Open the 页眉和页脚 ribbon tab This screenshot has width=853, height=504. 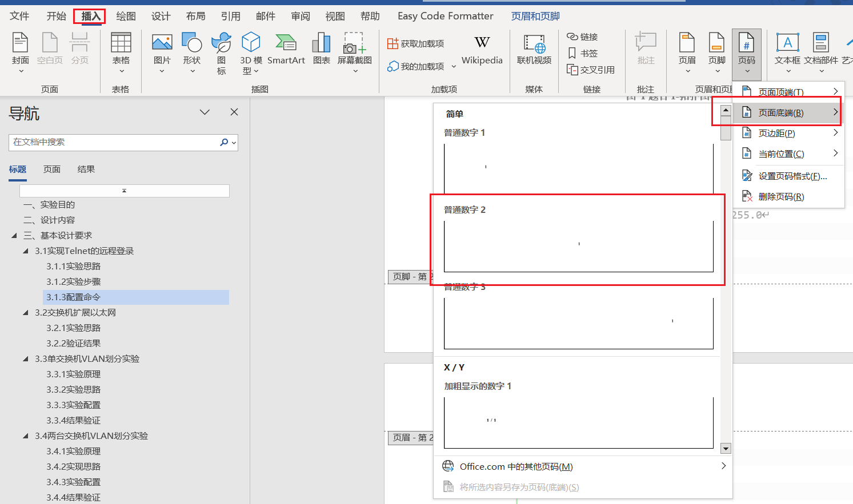click(535, 16)
